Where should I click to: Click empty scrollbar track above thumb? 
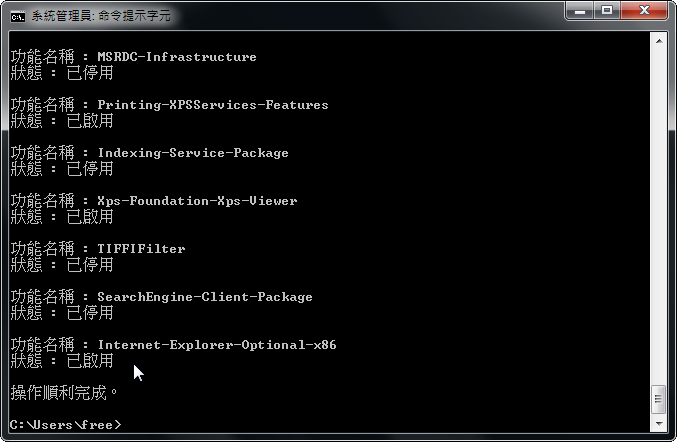point(659,216)
